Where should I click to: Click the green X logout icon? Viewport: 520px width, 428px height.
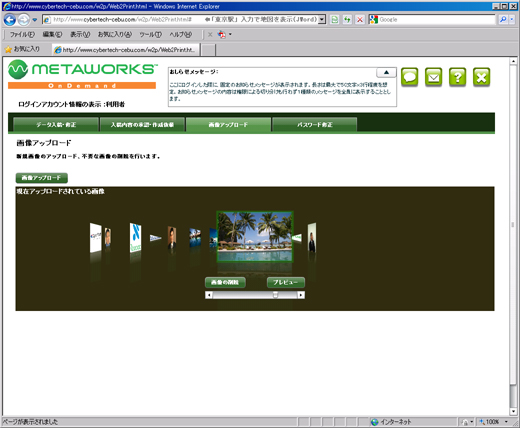[x=481, y=77]
